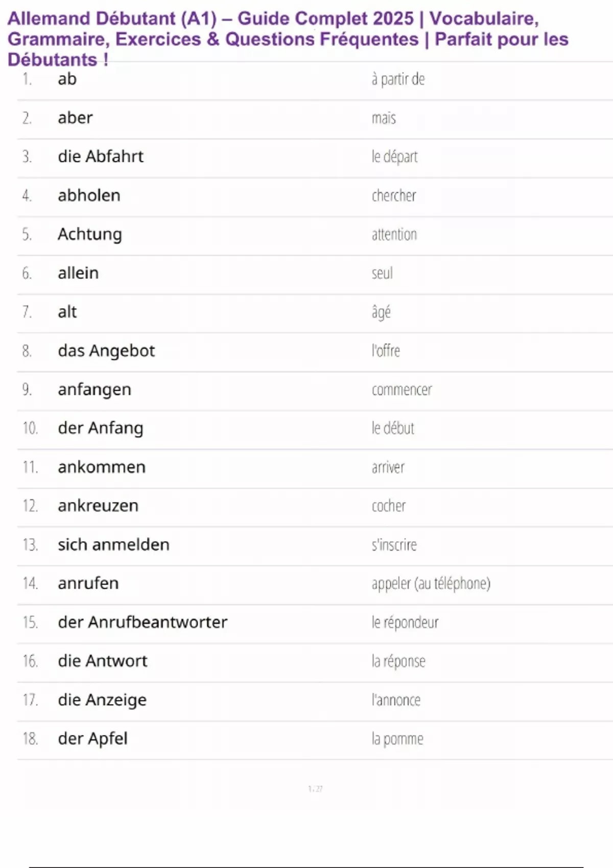Image resolution: width=613 pixels, height=868 pixels.
Task: Click the entry "die Antwort"
Action: [x=103, y=661]
